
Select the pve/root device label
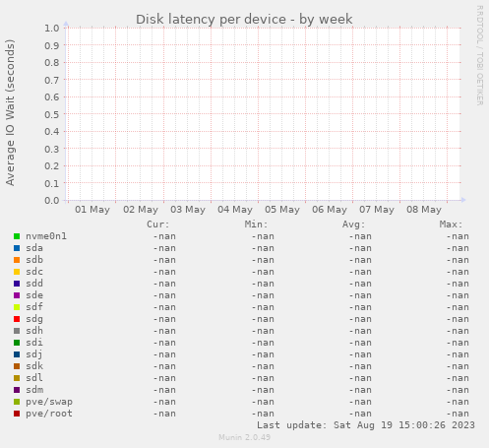coord(49,414)
